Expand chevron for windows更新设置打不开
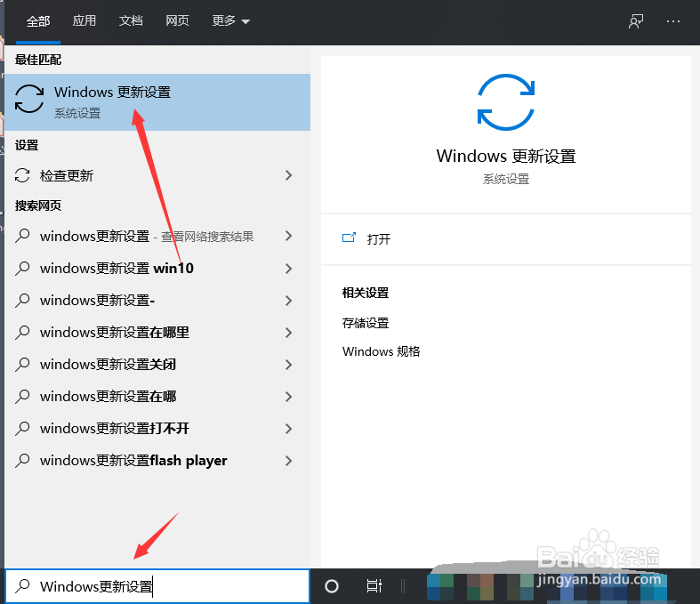This screenshot has height=604, width=700. pyautogui.click(x=289, y=429)
